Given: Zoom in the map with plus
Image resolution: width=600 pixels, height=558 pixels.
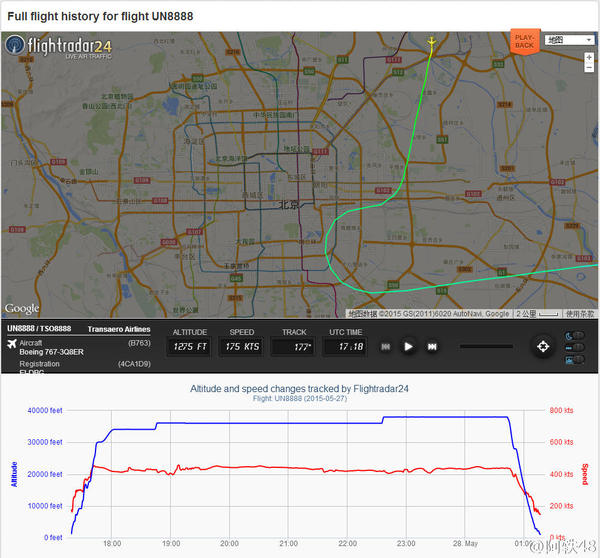Looking at the screenshot, I should point(589,58).
